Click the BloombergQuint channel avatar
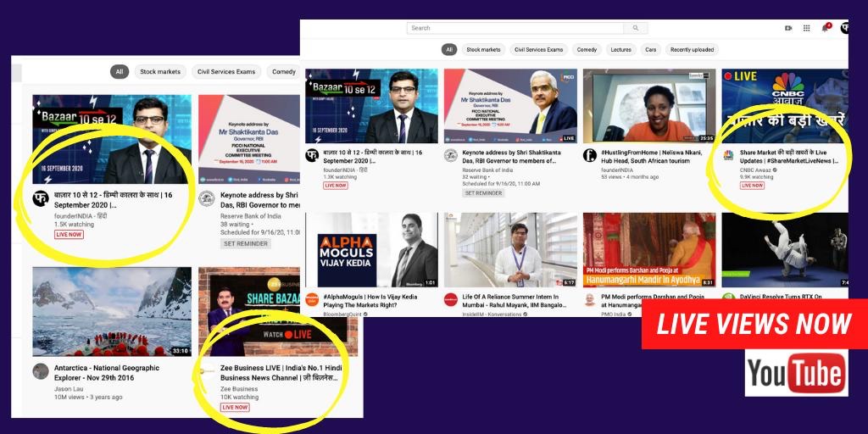Screen dimensions: 868x434 pos(312,299)
